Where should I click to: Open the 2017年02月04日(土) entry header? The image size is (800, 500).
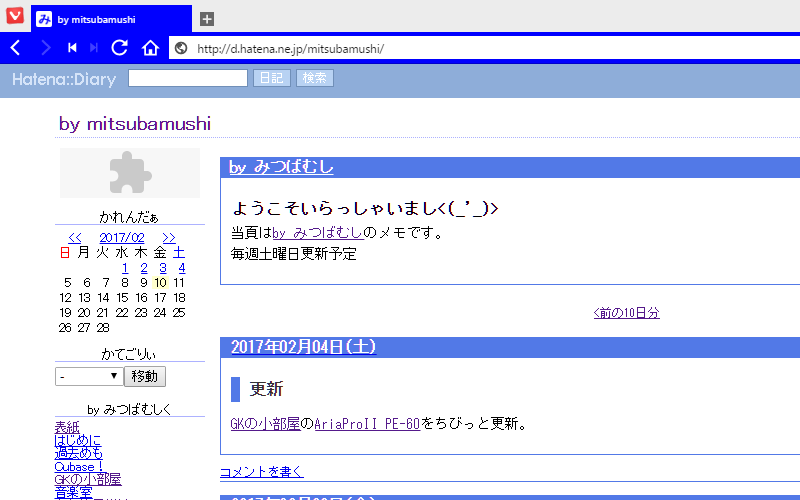tap(304, 347)
